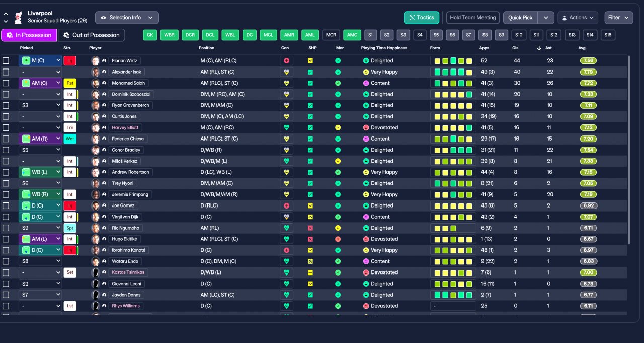Click the Lst status badge for Rhys Williams

[x=70, y=306]
